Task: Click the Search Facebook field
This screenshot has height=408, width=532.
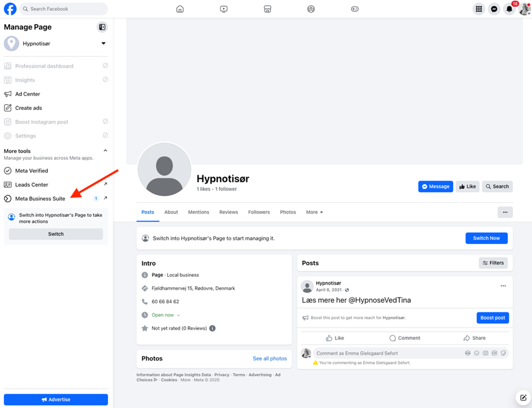Action: point(63,9)
